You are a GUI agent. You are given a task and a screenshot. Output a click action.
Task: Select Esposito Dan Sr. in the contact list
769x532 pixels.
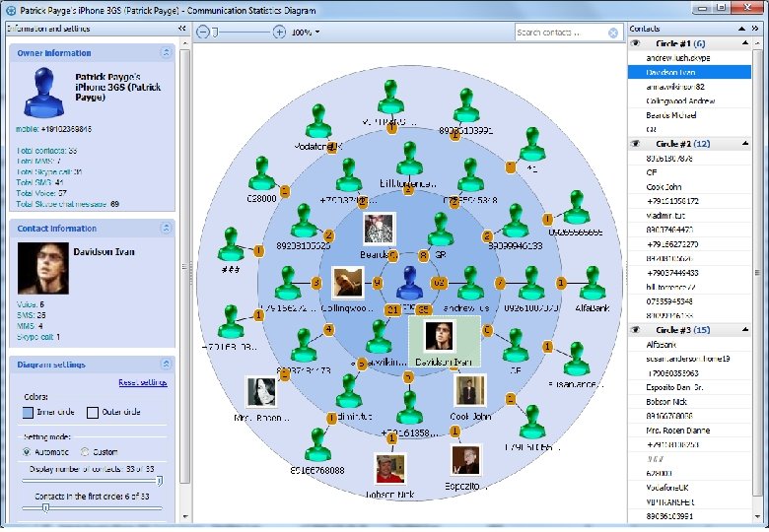[689, 387]
